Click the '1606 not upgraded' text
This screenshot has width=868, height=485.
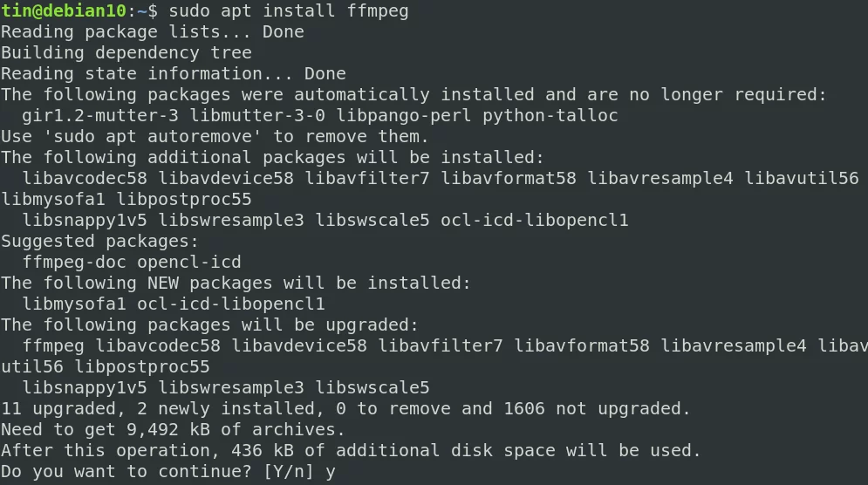pos(592,408)
